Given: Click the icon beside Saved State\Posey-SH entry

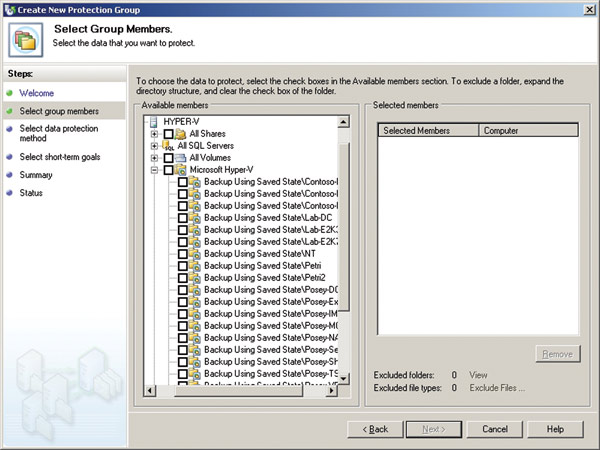Looking at the screenshot, I should (x=195, y=362).
